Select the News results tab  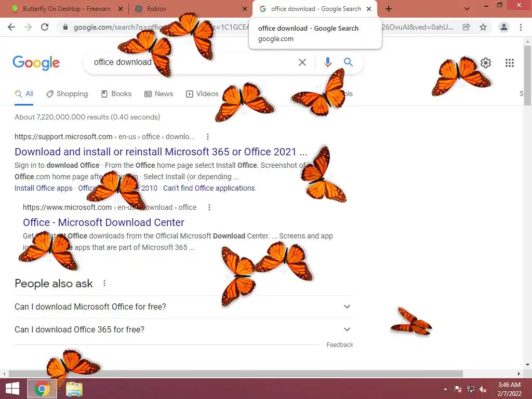click(159, 94)
